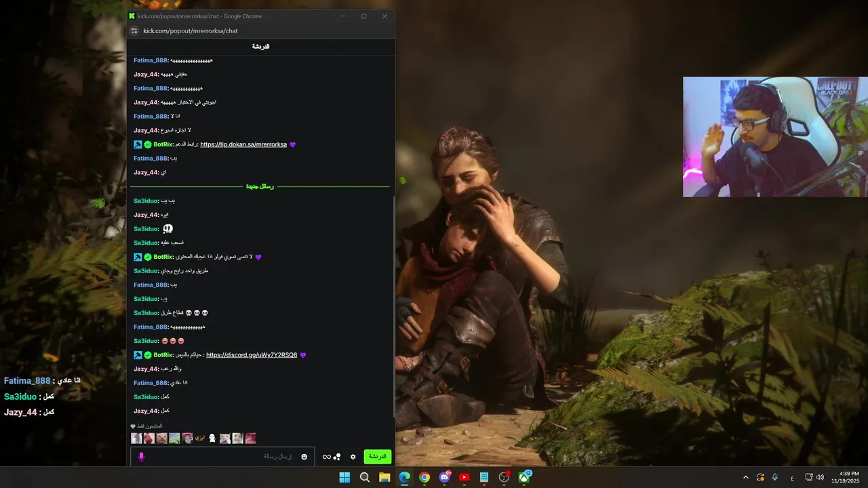The image size is (868, 488).
Task: Open File Explorer from taskbar
Action: coord(384,477)
